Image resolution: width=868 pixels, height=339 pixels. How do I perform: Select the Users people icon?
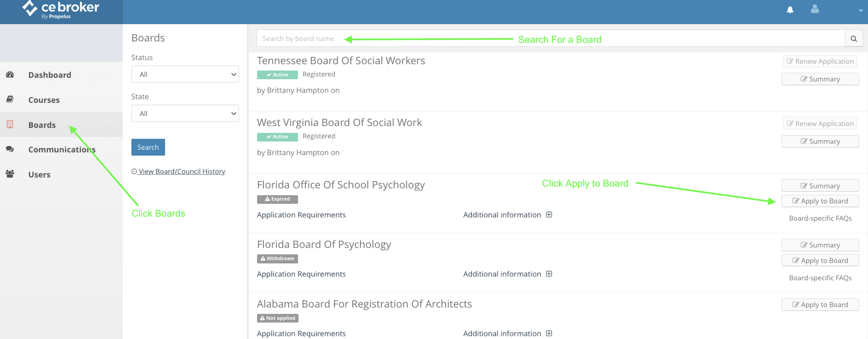coord(10,174)
